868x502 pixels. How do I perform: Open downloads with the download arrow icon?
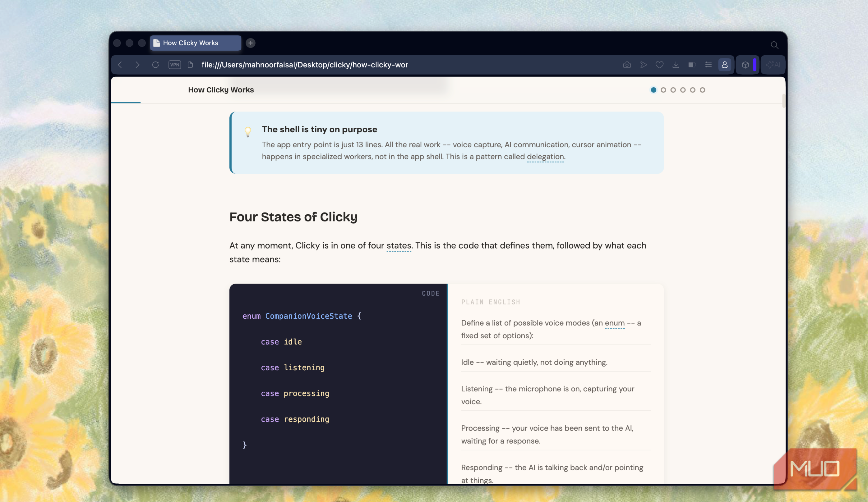(676, 65)
